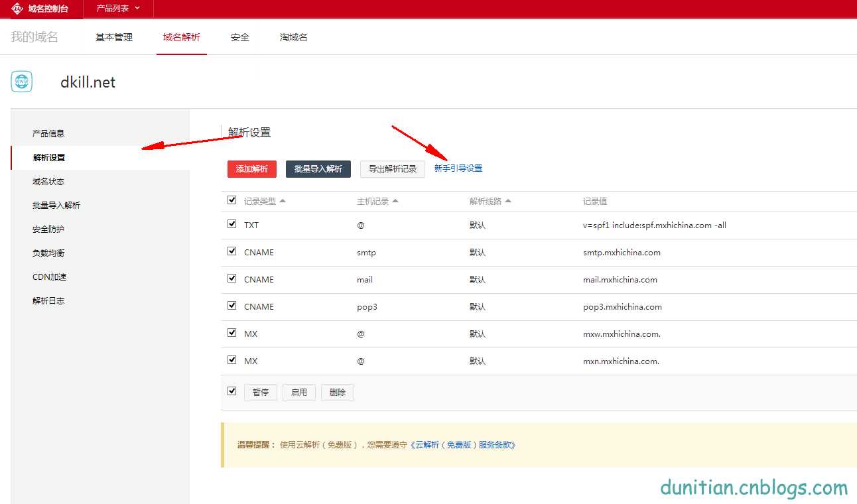857x504 pixels.
Task: Uncheck the smtp CNAME record checkbox
Action: click(231, 251)
